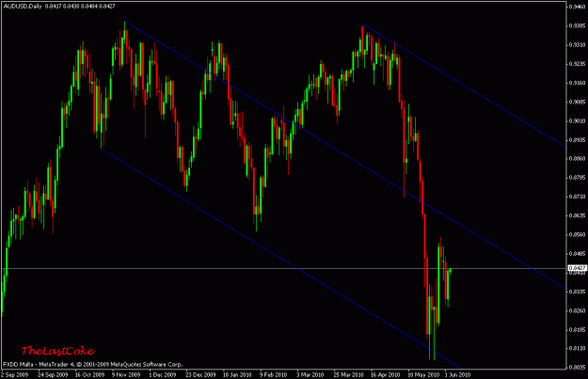Screen dimensions: 588x379
Task: Click the 2 Sep 2009 date label
Action: tap(15, 374)
